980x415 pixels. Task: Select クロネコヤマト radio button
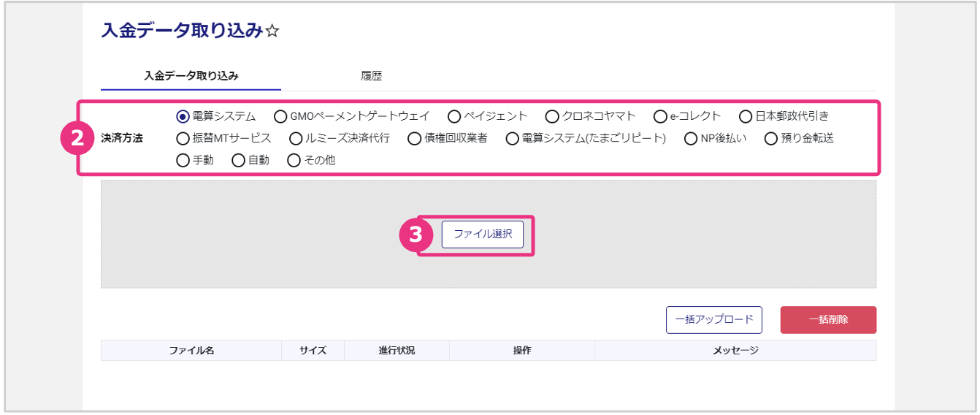point(552,116)
